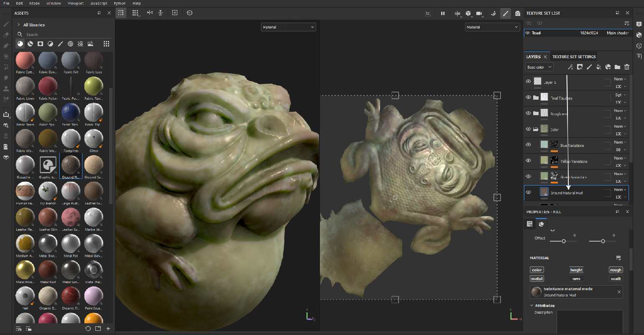
Task: Toggle the metal material channel button
Action: pyautogui.click(x=537, y=279)
